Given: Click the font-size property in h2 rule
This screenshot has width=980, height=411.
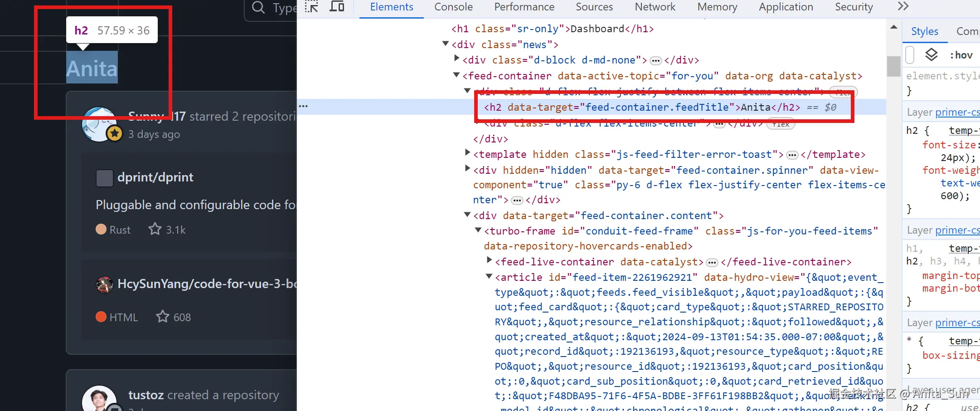Looking at the screenshot, I should 950,145.
